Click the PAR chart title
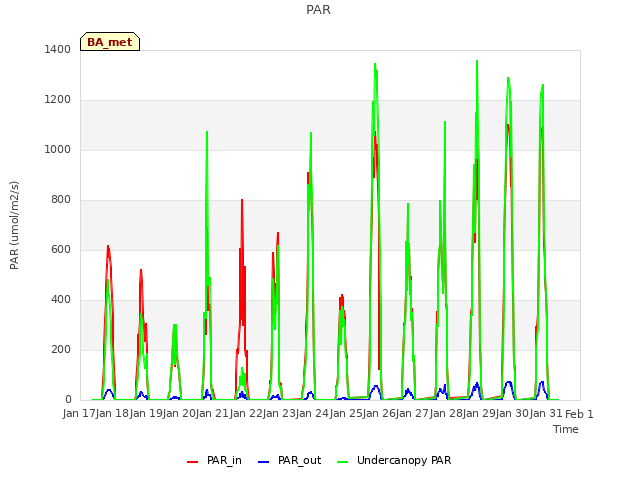The height and width of the screenshot is (480, 640). 318,9
